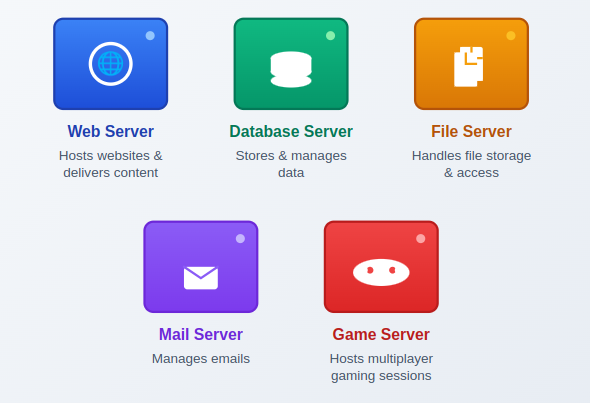Select the Database Server heading

pos(291,131)
